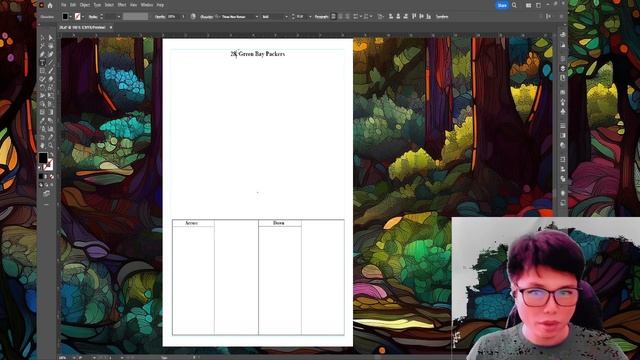
Task: Open font size dropdown arrow
Action: (310, 17)
